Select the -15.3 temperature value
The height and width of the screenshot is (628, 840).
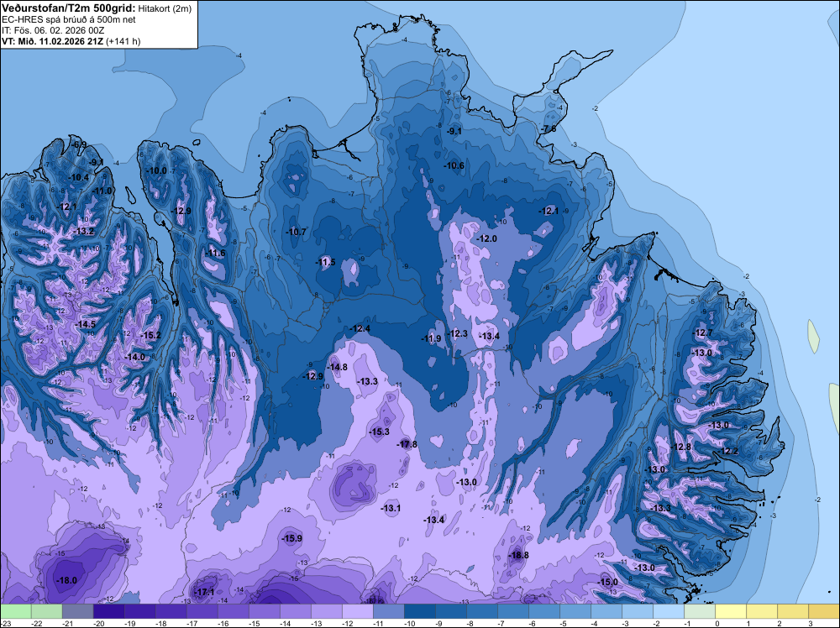pyautogui.click(x=380, y=432)
